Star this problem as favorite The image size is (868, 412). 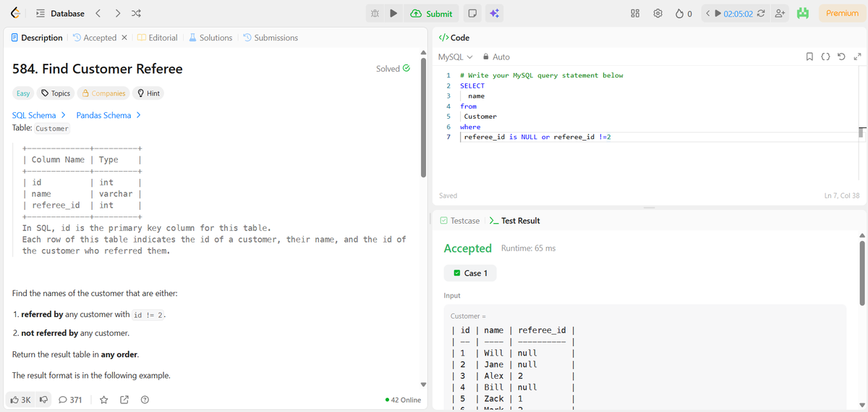click(104, 400)
